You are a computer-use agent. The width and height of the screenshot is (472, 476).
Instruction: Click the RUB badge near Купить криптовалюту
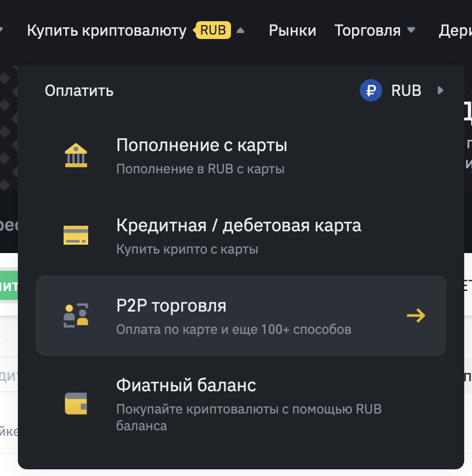213,31
